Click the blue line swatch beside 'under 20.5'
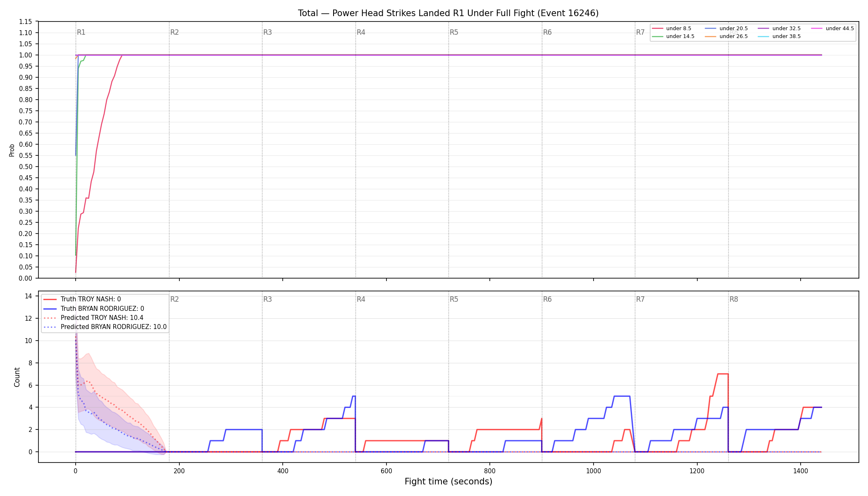Screen dimensions: 868x496 (x=711, y=29)
